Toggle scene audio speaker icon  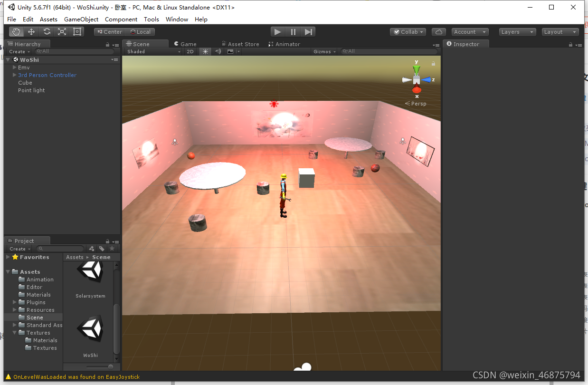pos(218,51)
